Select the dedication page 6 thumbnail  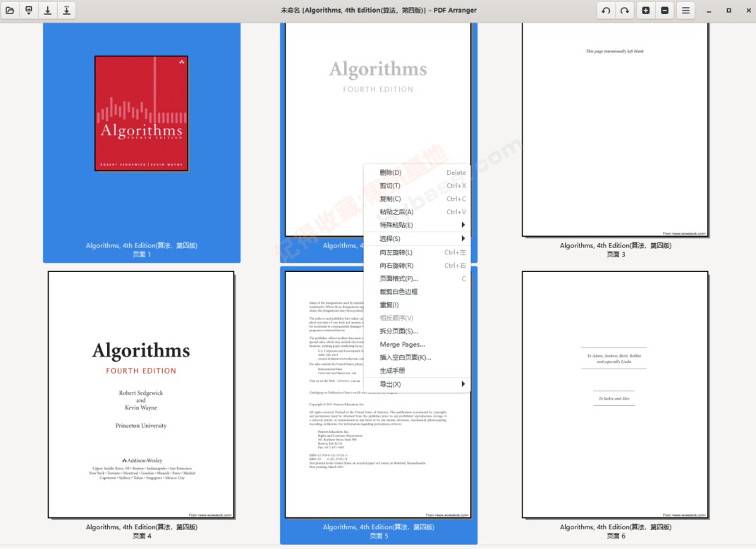click(x=615, y=394)
